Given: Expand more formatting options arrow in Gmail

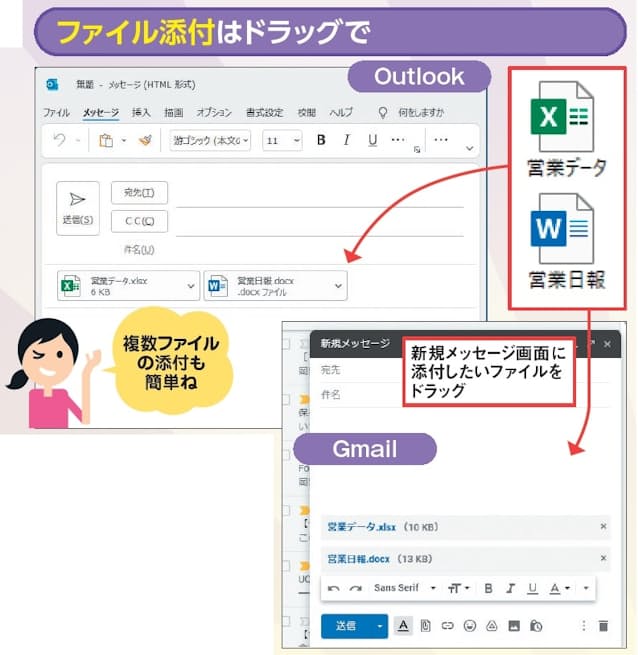Looking at the screenshot, I should click(586, 588).
